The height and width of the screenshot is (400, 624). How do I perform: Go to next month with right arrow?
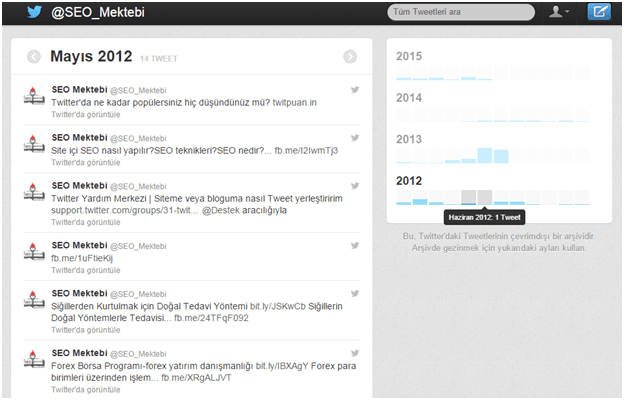pyautogui.click(x=350, y=57)
